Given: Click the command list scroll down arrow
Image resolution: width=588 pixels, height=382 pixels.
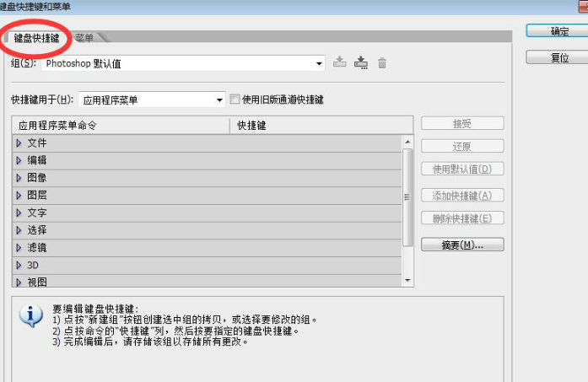Looking at the screenshot, I should point(407,281).
